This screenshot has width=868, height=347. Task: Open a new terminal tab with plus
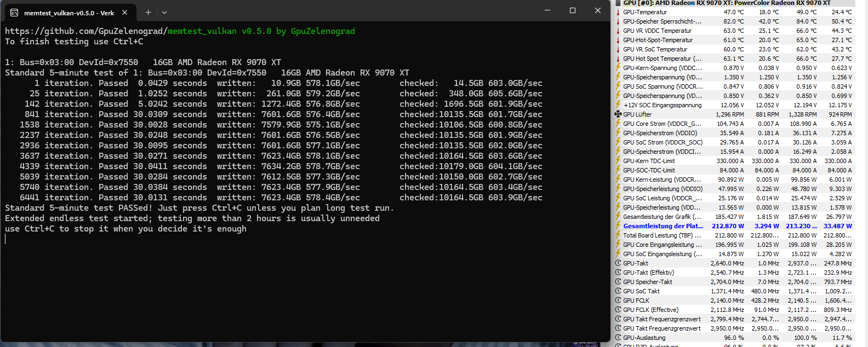pyautogui.click(x=148, y=12)
